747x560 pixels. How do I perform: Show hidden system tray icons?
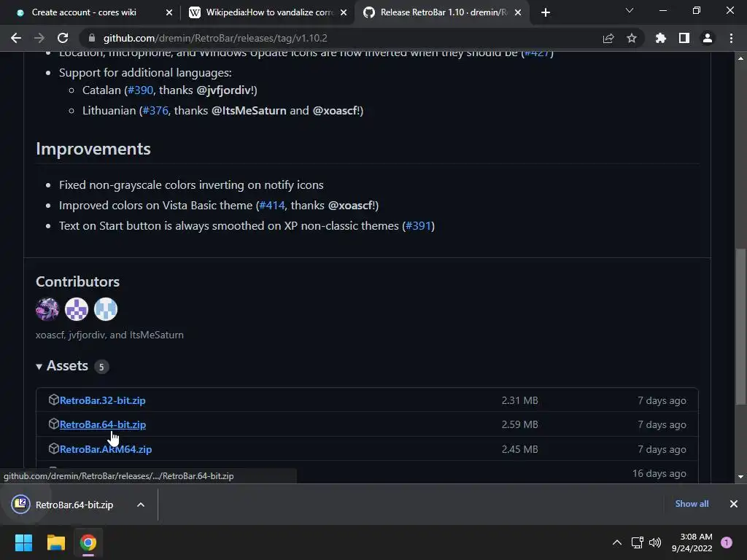point(617,542)
